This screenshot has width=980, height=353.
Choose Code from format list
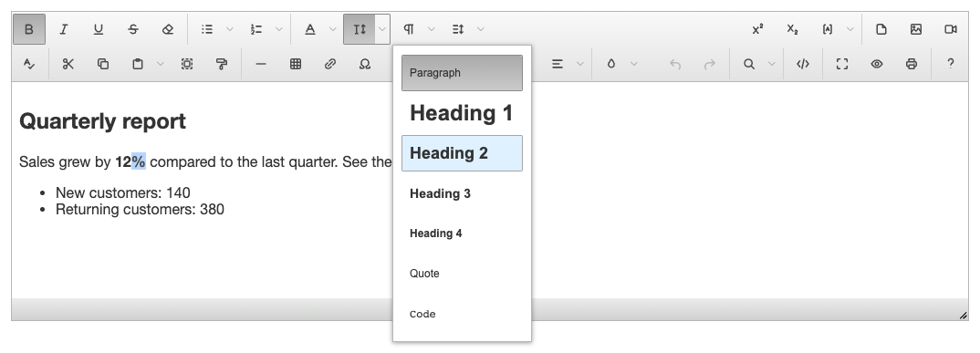point(462,315)
